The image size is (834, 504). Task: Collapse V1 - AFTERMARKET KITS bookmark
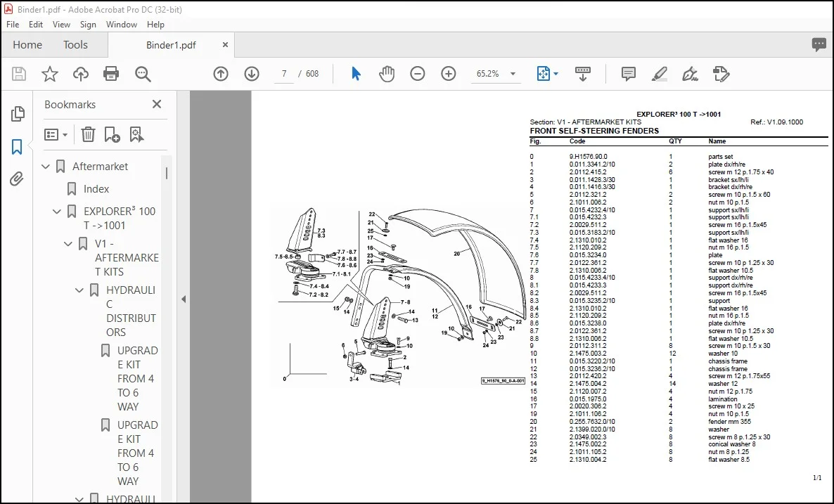pyautogui.click(x=68, y=244)
